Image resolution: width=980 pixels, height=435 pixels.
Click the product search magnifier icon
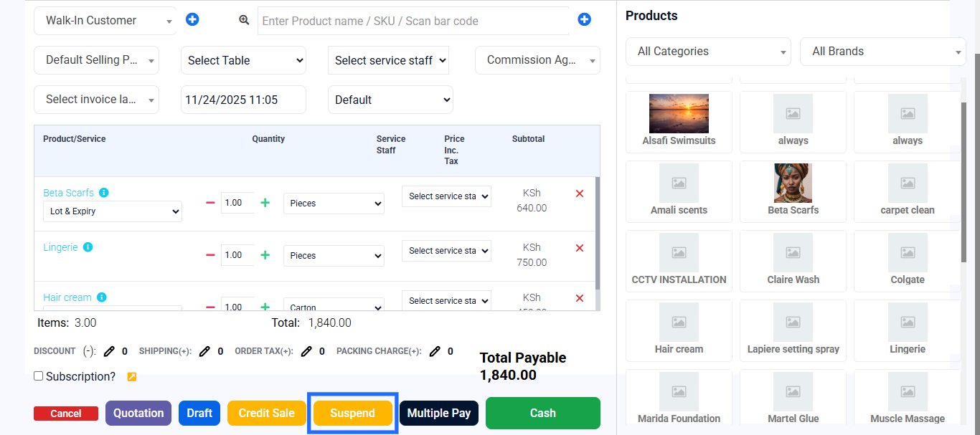[244, 20]
